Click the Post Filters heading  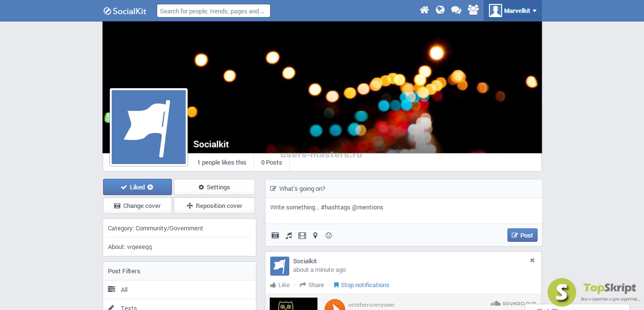[124, 271]
